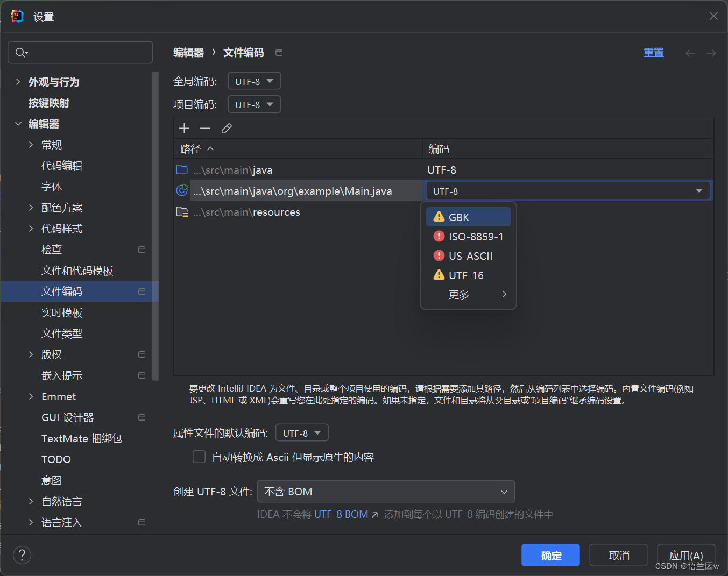Viewport: 728px width, 576px height.
Task: Click project marker icon next to 检查
Action: [x=142, y=250]
